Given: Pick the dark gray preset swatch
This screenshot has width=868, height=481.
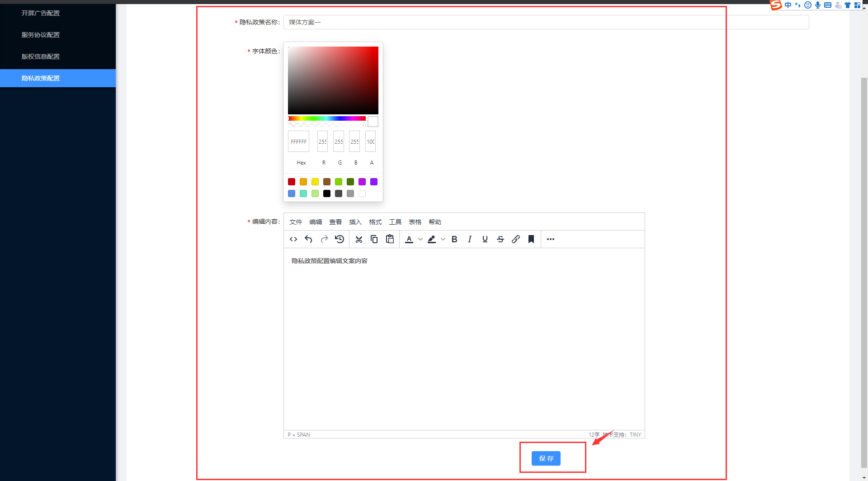Looking at the screenshot, I should pyautogui.click(x=339, y=193).
